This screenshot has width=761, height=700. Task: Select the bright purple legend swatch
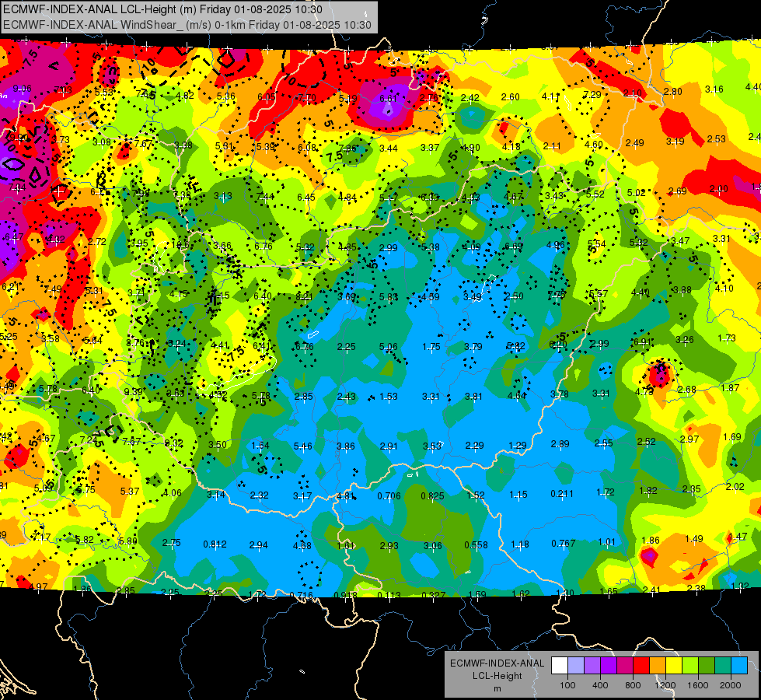coord(609,666)
